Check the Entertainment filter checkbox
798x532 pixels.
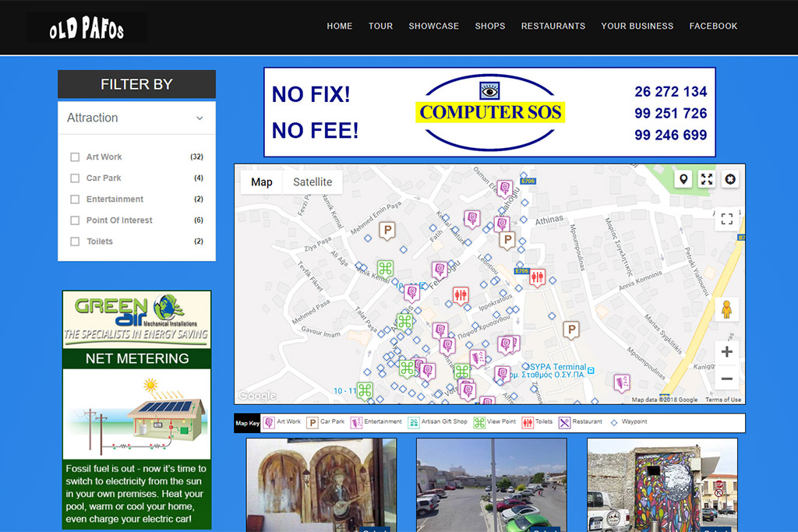[75, 199]
